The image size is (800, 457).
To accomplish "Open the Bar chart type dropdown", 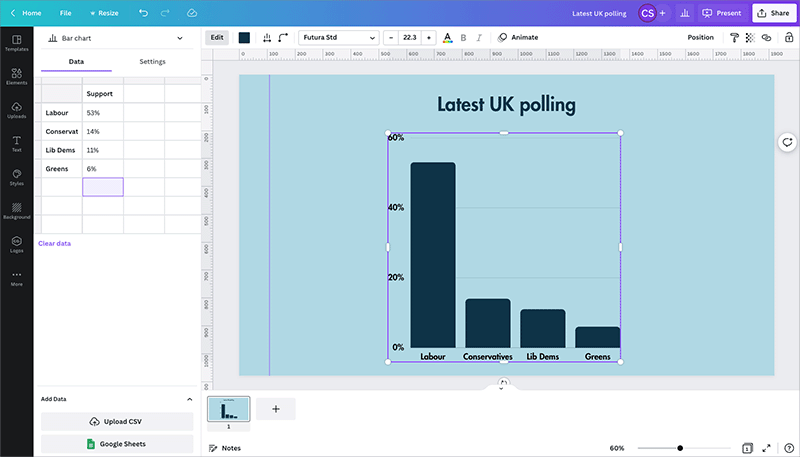I will 115,38.
